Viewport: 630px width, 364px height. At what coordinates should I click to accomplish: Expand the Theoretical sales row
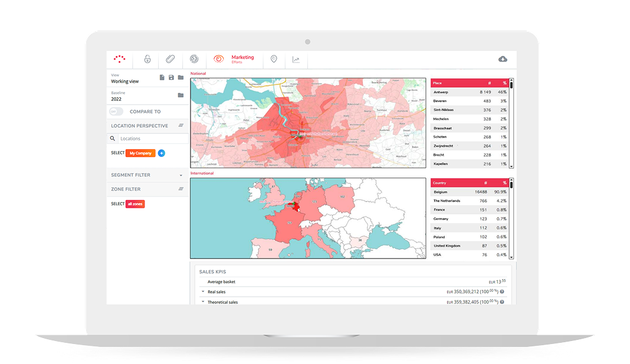(203, 302)
